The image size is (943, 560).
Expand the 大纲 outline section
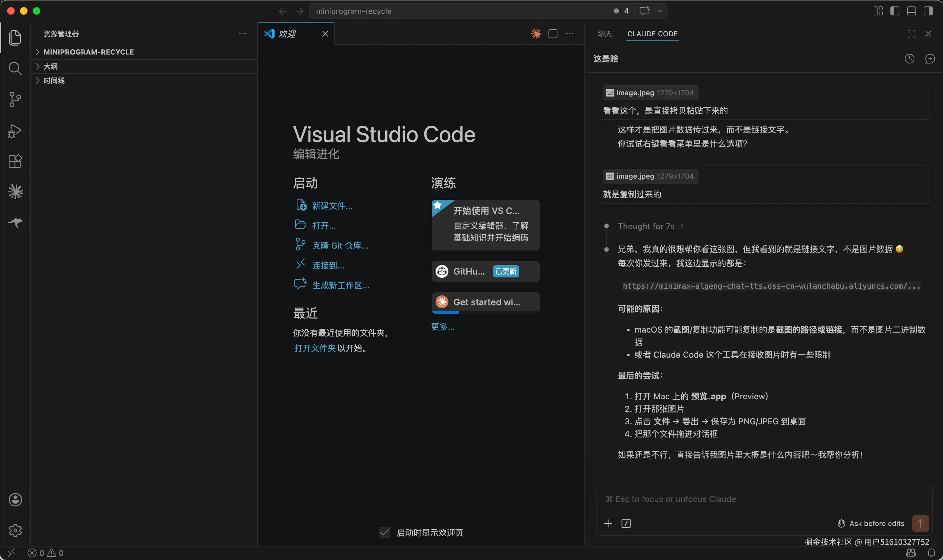[x=144, y=66]
